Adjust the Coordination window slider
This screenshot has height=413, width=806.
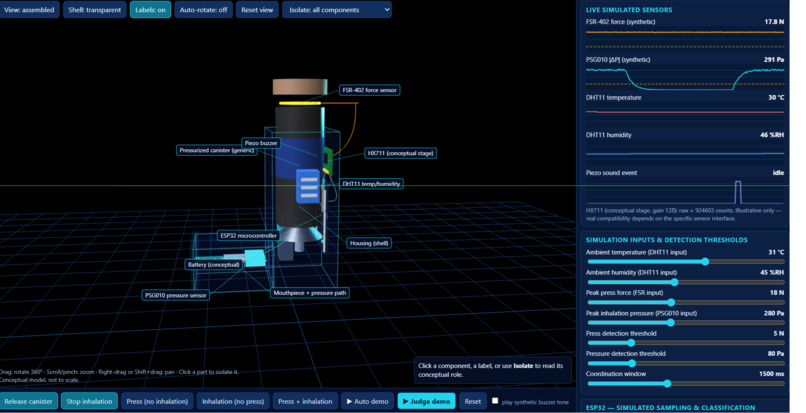686,383
